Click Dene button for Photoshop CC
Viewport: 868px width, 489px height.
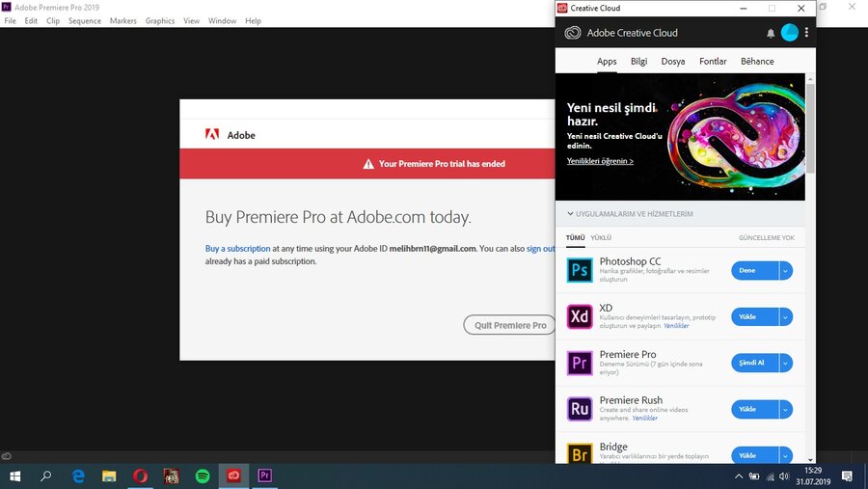point(754,271)
